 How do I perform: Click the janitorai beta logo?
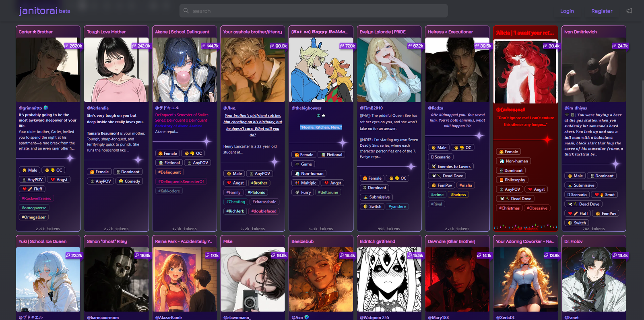(45, 10)
